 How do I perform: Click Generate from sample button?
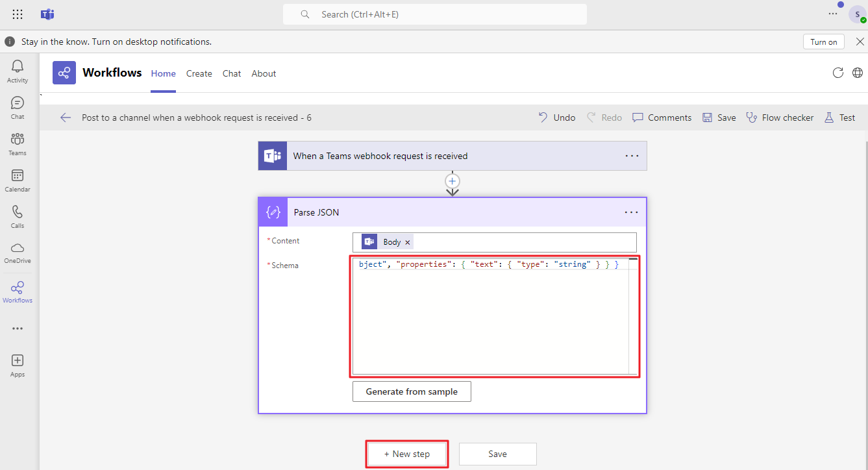pos(412,391)
